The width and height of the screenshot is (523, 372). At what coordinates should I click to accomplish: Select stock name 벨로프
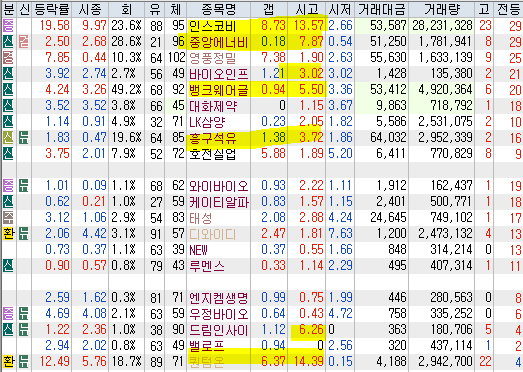click(x=206, y=346)
